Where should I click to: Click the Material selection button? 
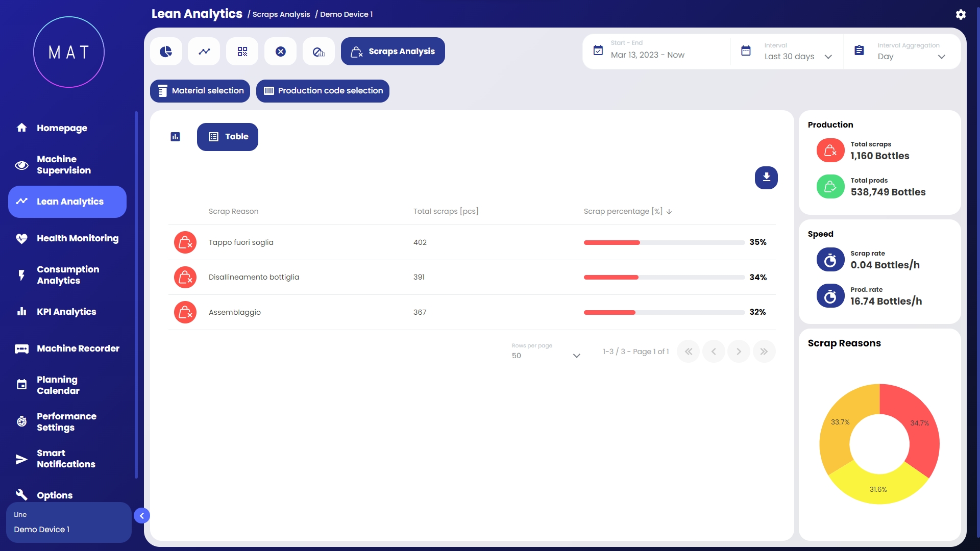click(x=200, y=91)
